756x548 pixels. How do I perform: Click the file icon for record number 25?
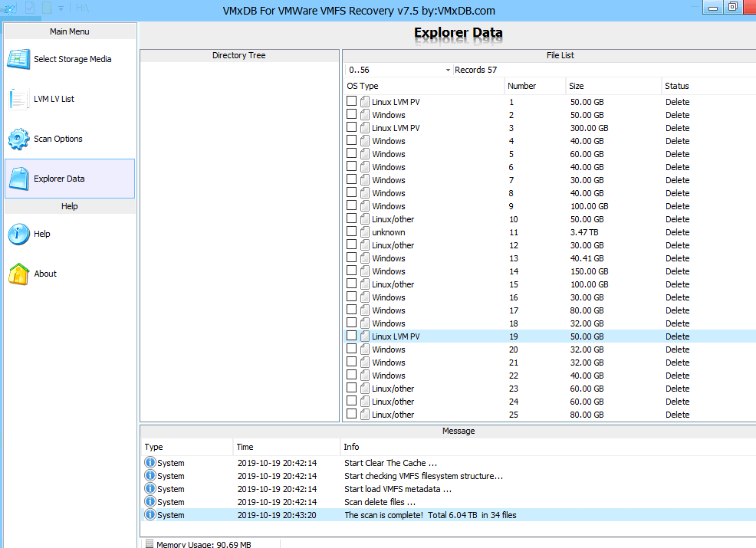pos(364,414)
